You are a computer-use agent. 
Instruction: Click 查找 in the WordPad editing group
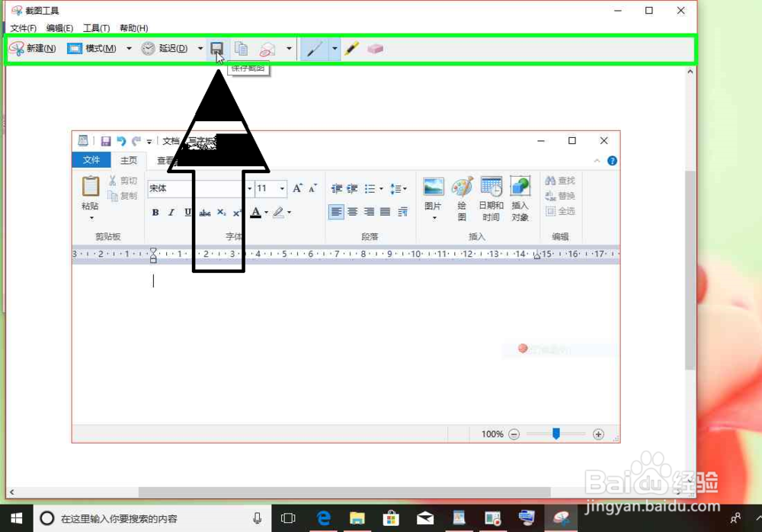coord(560,181)
